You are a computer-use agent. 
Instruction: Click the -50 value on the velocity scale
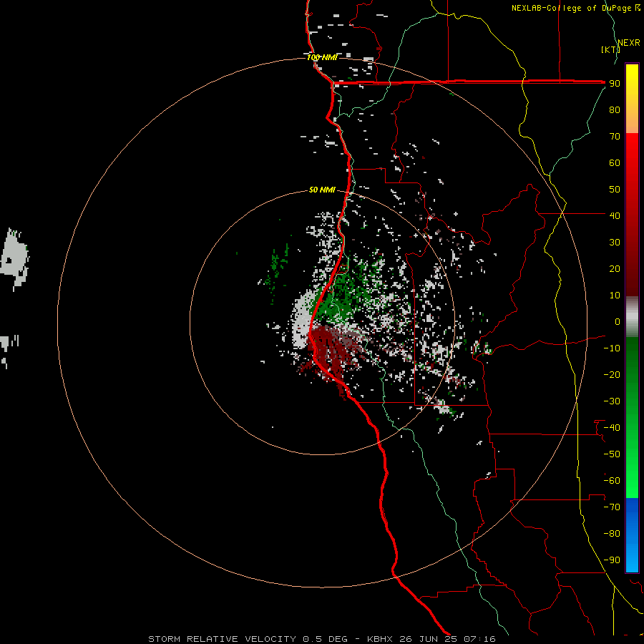point(612,454)
